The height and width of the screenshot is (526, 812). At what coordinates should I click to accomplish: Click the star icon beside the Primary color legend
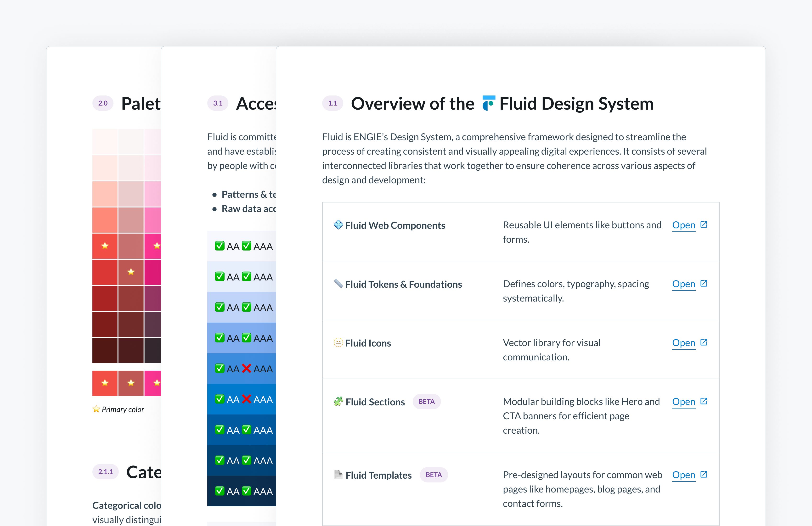point(96,409)
